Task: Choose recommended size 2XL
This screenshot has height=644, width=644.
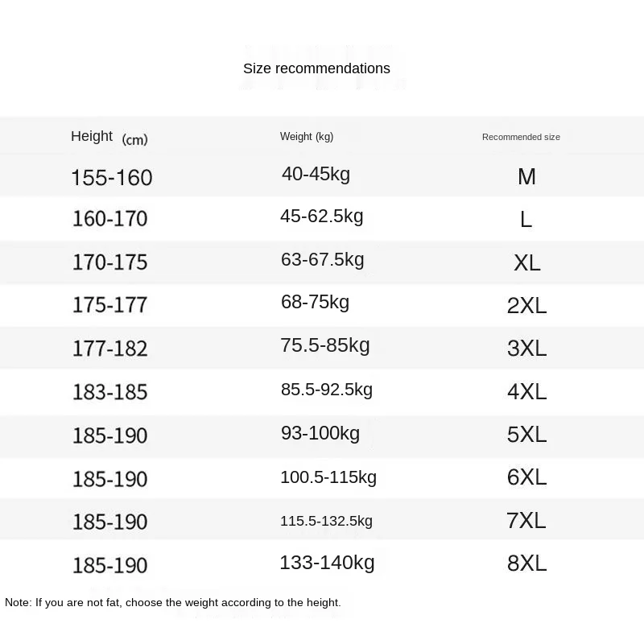Action: coord(526,306)
